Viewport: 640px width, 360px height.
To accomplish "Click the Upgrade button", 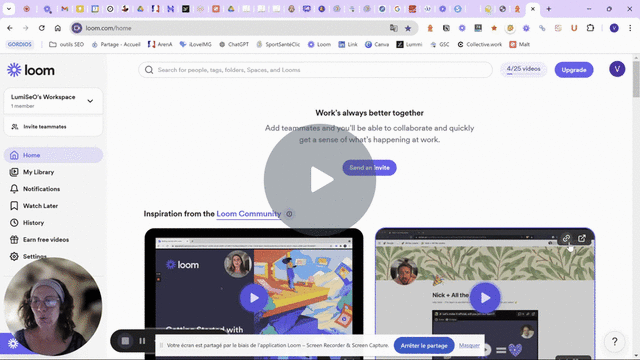I will [x=574, y=70].
